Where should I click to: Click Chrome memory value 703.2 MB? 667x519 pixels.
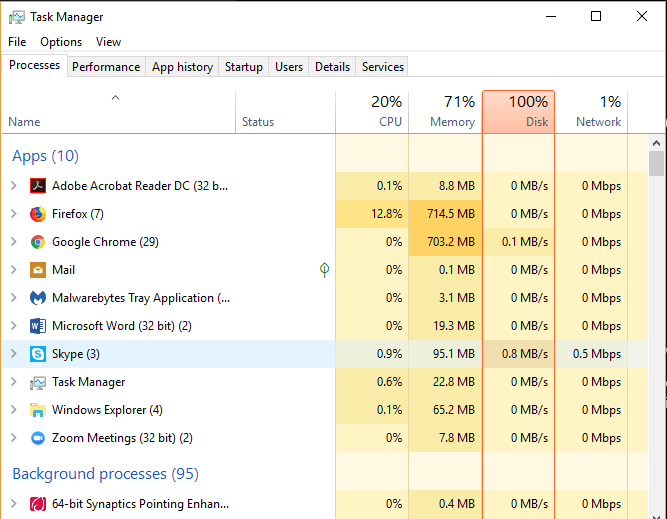[451, 242]
